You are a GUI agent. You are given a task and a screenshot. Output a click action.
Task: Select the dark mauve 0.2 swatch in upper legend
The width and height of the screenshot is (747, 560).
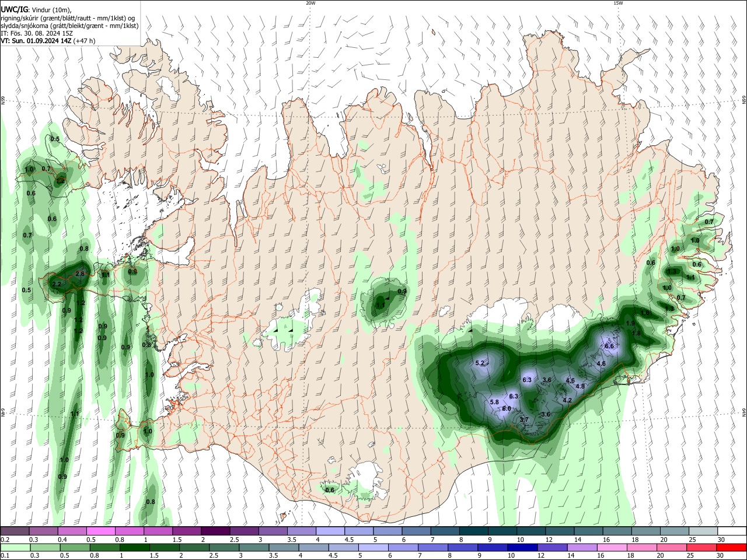(15, 531)
